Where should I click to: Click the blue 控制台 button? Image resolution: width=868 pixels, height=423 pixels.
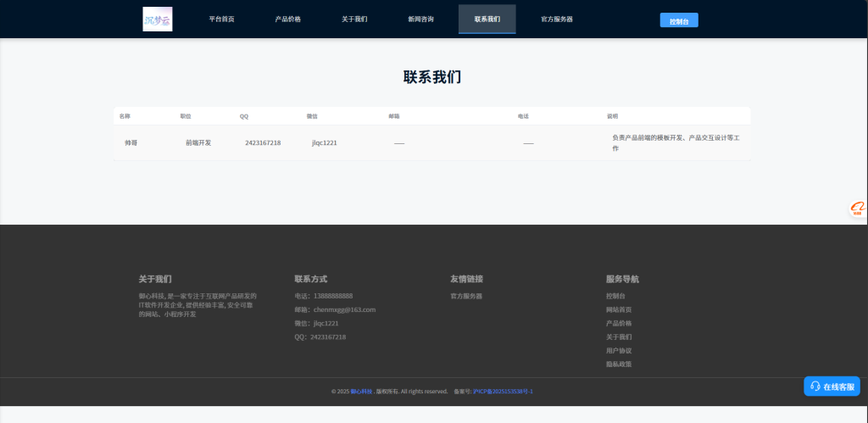pos(679,20)
